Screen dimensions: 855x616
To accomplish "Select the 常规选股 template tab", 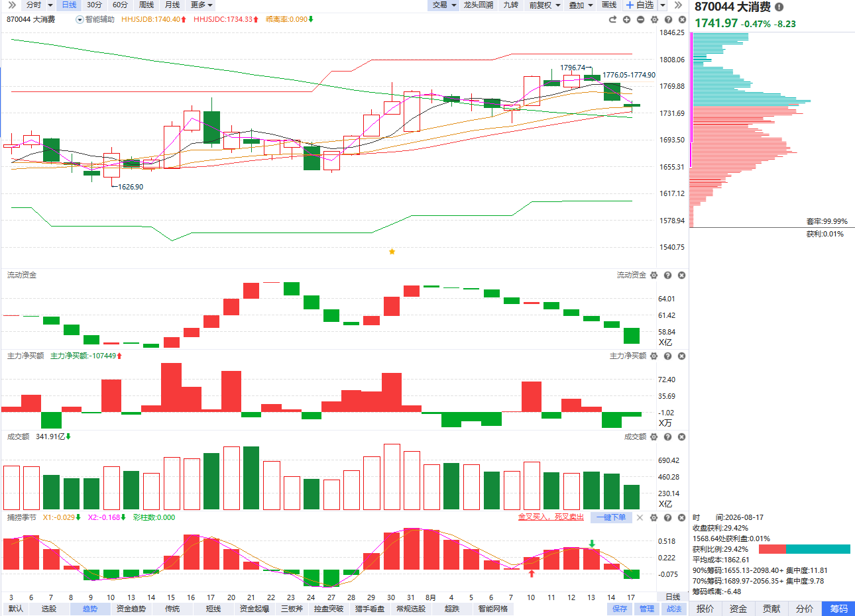I will (x=411, y=609).
